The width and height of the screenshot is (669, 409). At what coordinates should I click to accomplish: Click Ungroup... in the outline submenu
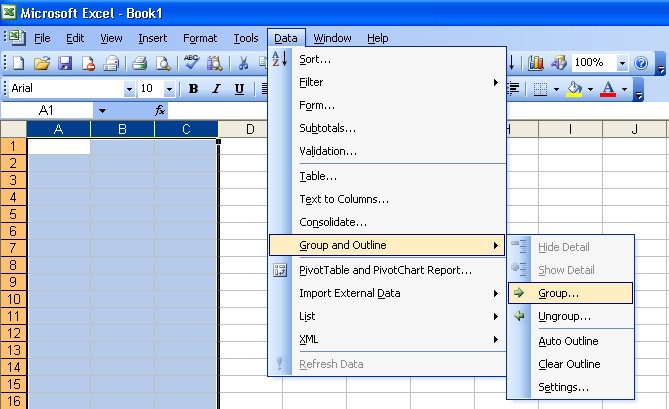(570, 316)
